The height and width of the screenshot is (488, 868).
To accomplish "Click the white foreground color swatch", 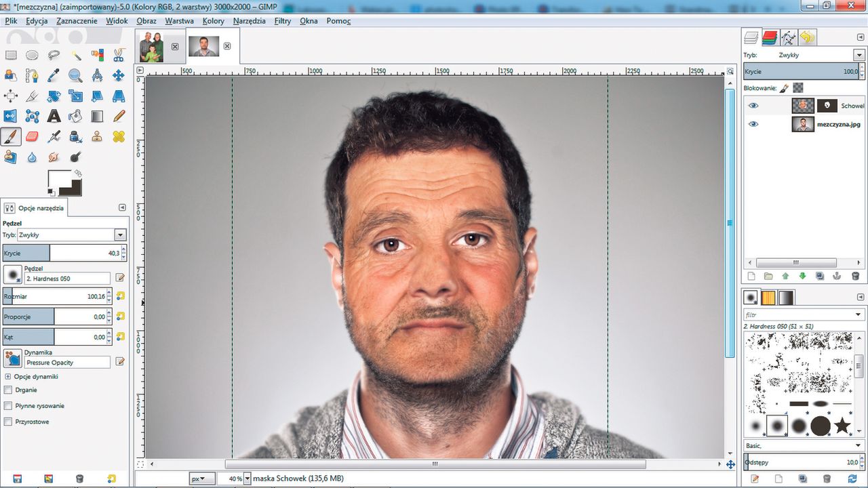I will (x=59, y=180).
